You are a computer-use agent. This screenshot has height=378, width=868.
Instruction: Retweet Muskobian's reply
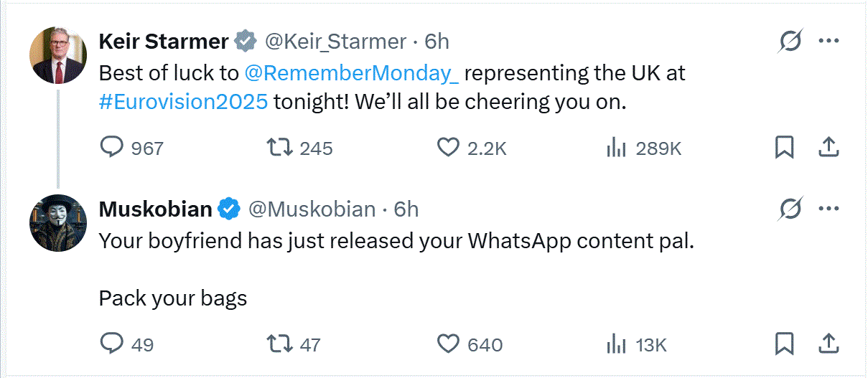(278, 344)
